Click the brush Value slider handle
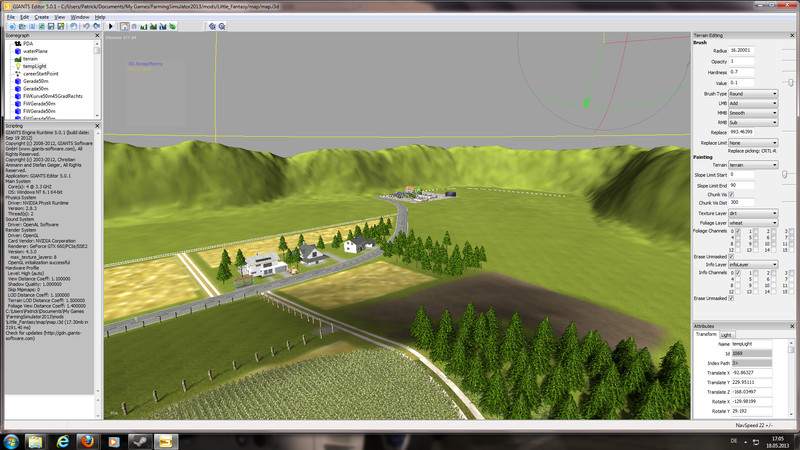 [x=790, y=83]
